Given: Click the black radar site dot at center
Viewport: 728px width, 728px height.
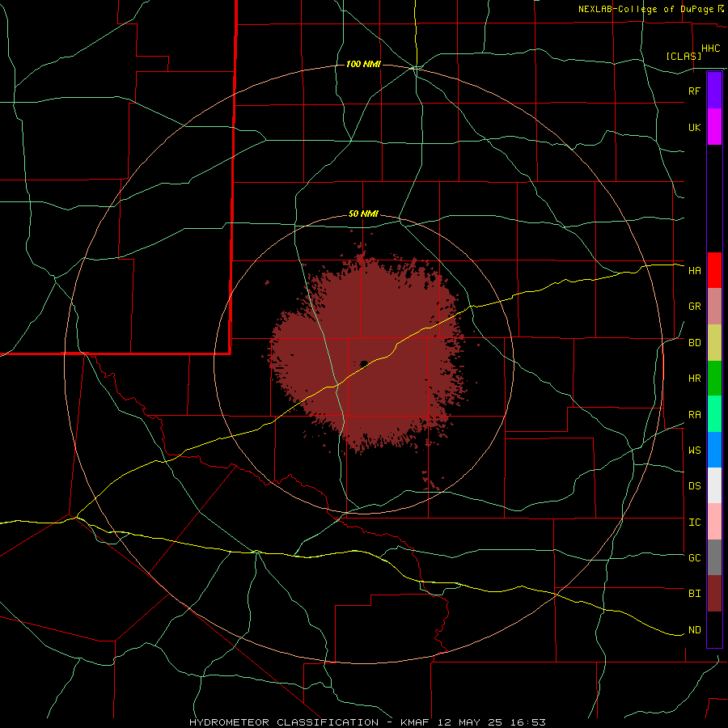Looking at the screenshot, I should click(364, 364).
